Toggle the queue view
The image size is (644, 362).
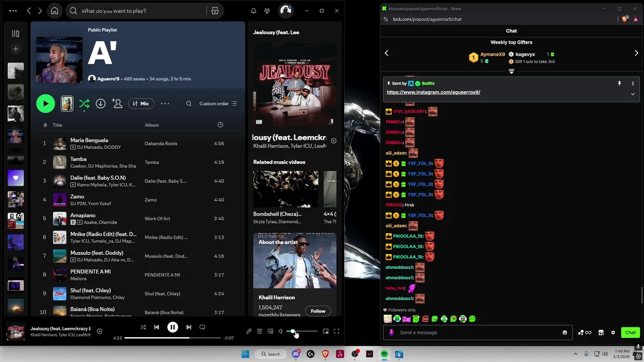[260, 331]
